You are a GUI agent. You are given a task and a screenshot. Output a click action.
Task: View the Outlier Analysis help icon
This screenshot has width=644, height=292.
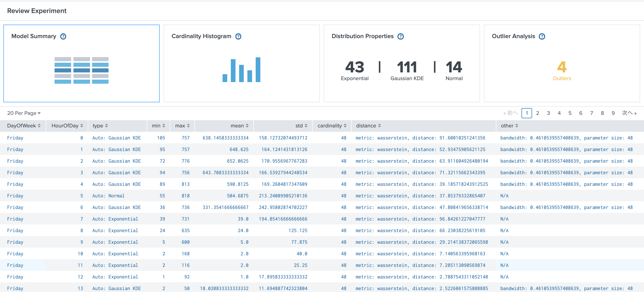[542, 36]
